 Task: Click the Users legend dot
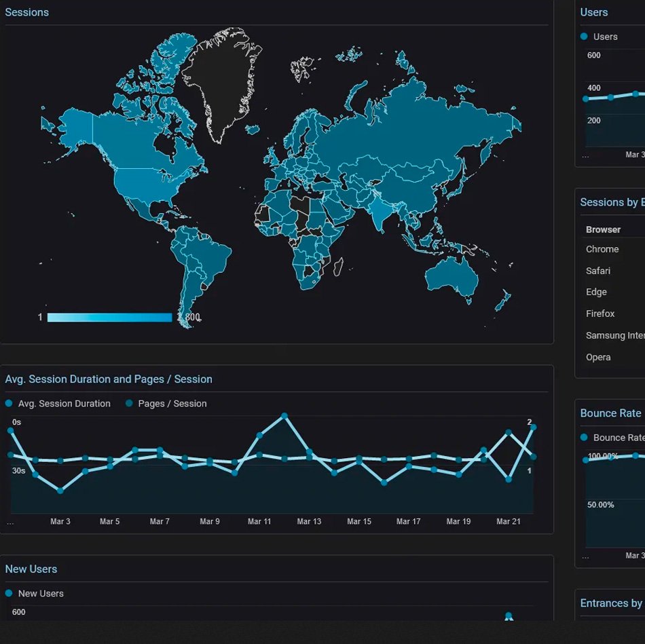[584, 37]
